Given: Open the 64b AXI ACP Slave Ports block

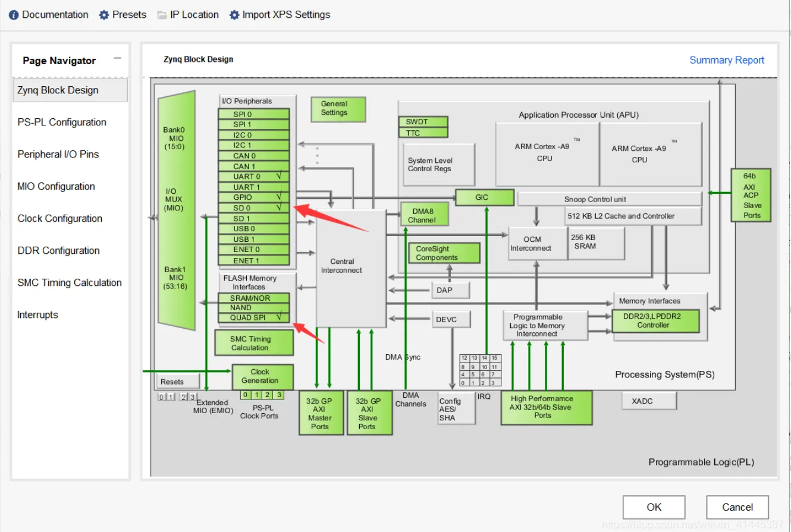Looking at the screenshot, I should click(x=751, y=195).
